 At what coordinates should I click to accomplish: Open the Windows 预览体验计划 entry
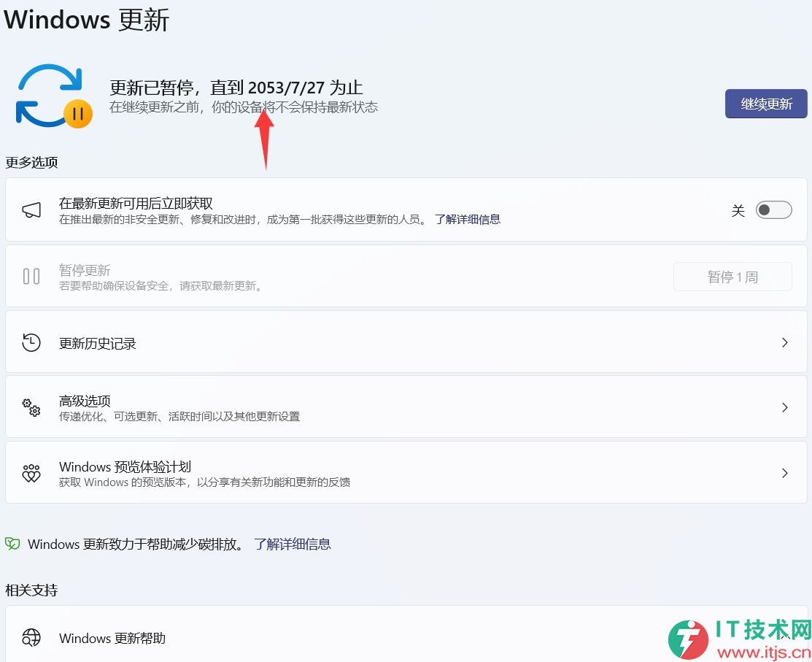click(125, 466)
